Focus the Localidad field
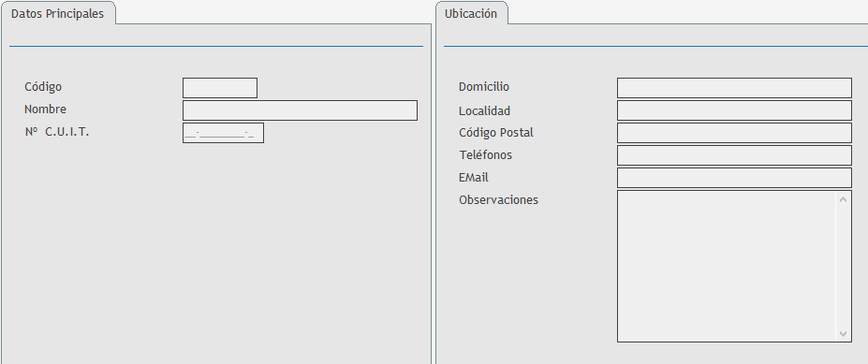The width and height of the screenshot is (868, 364). (x=734, y=110)
